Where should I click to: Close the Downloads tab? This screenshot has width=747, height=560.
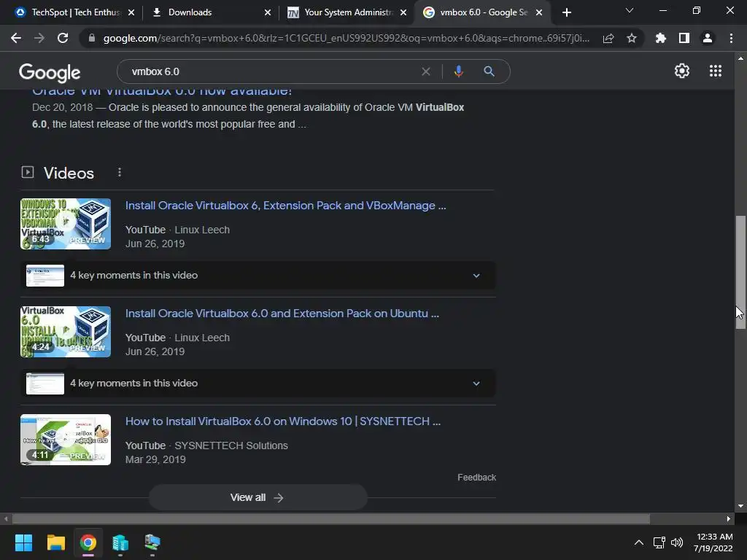(x=268, y=12)
